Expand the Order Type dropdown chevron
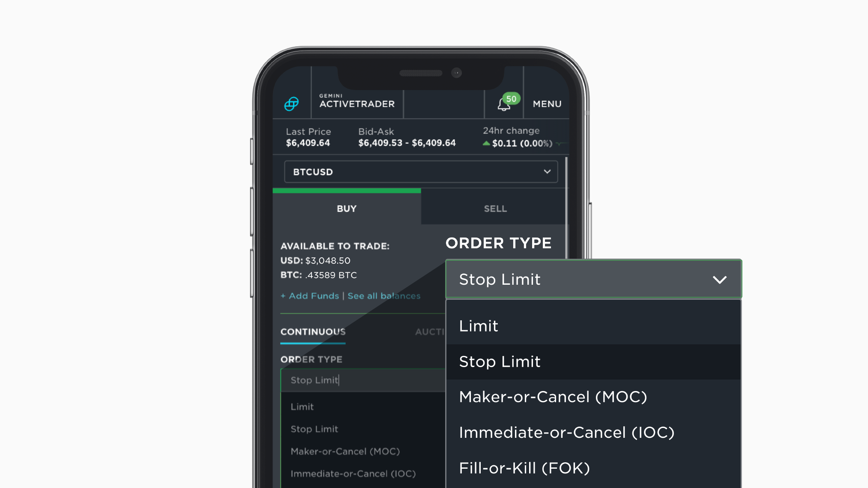 click(x=720, y=278)
